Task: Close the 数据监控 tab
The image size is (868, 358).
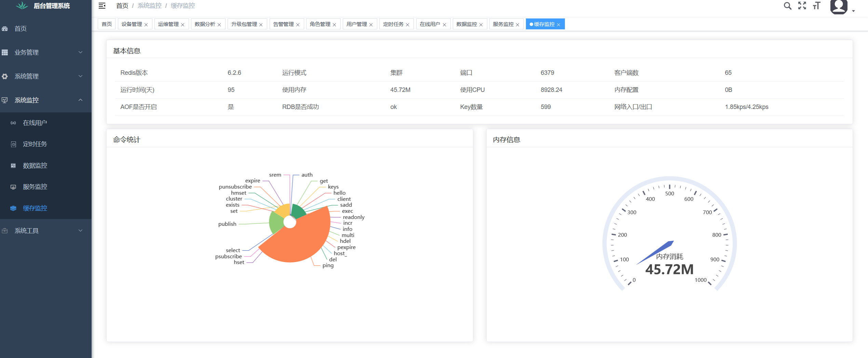Action: click(x=481, y=25)
